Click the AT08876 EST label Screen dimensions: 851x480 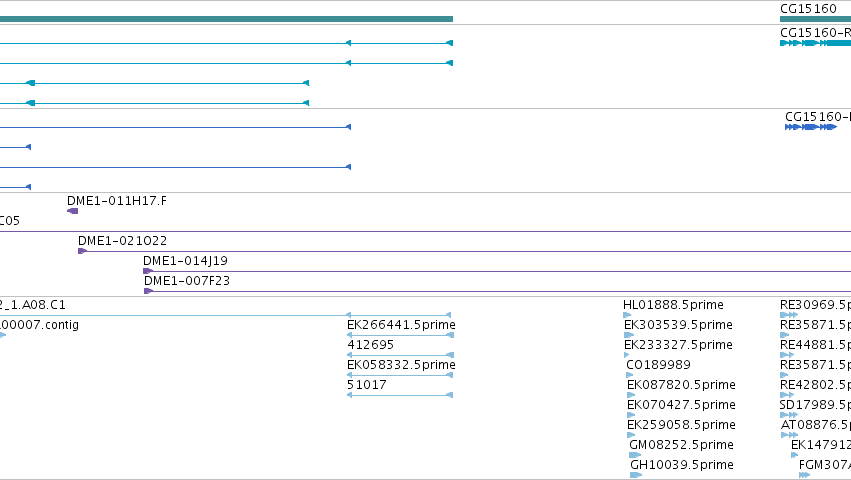[816, 425]
